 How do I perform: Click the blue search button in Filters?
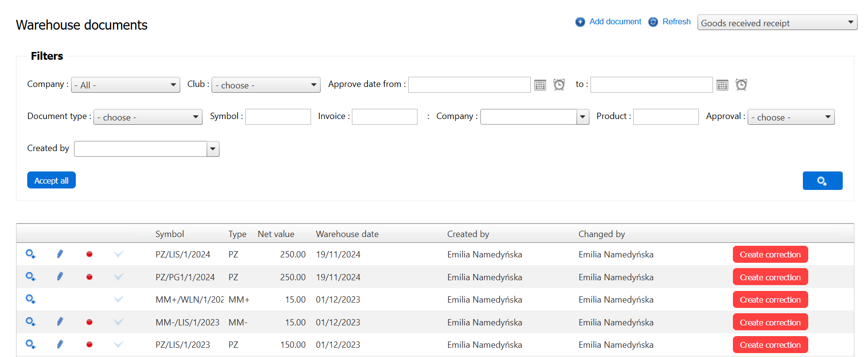pyautogui.click(x=822, y=181)
